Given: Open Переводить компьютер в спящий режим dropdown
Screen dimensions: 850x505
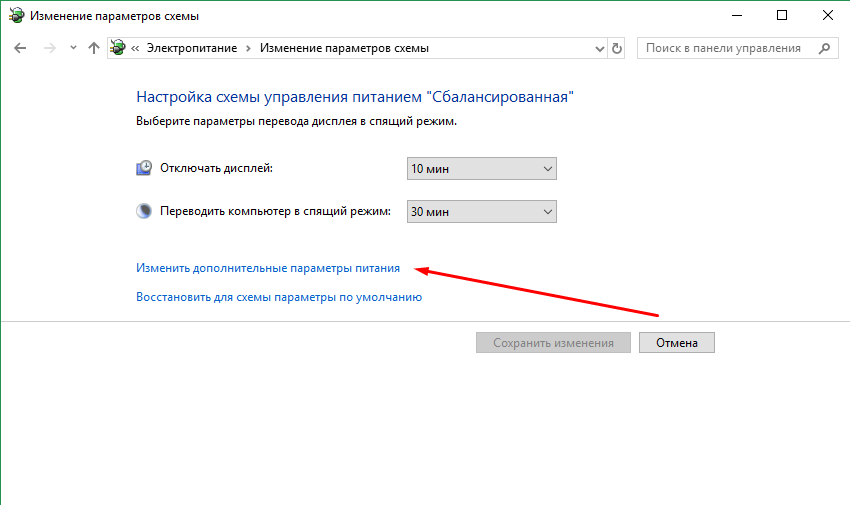Looking at the screenshot, I should pyautogui.click(x=481, y=211).
